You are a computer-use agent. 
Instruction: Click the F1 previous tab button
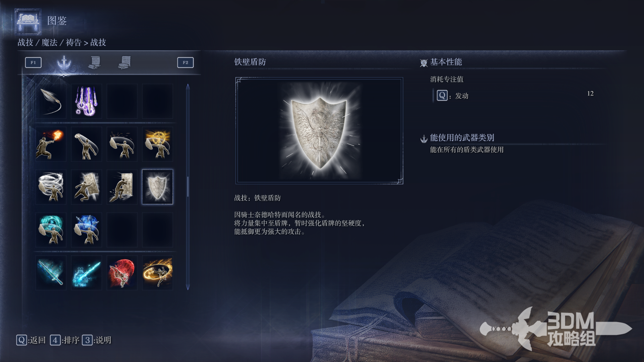pos(33,62)
